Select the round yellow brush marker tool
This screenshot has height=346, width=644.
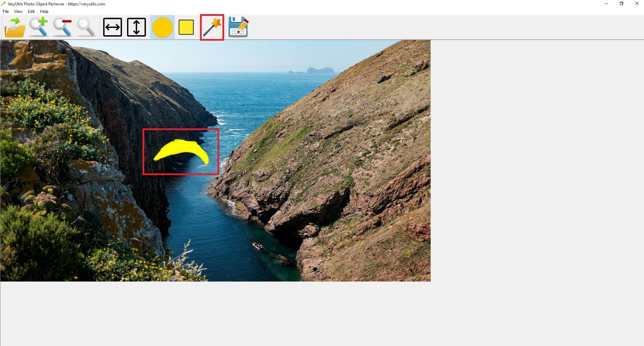[162, 27]
